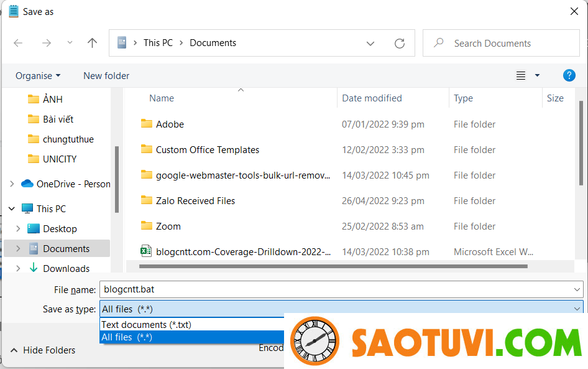Collapse the This PC tree node

pos(12,208)
